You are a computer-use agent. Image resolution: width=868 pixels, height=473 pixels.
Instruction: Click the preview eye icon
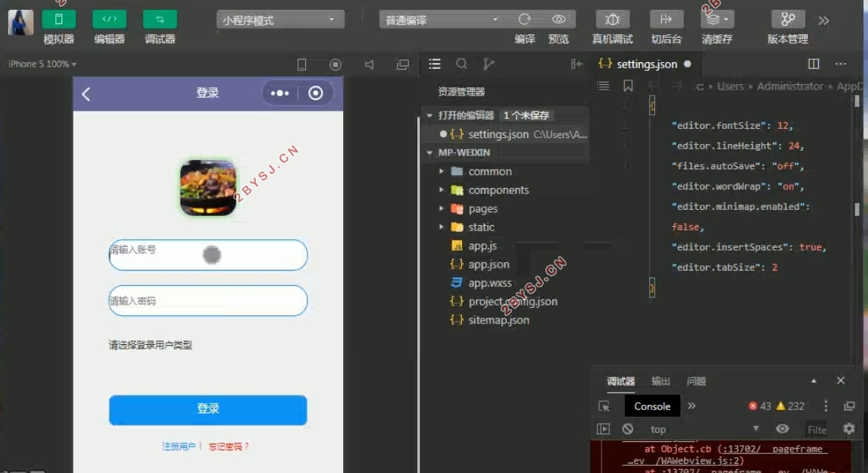pyautogui.click(x=558, y=20)
